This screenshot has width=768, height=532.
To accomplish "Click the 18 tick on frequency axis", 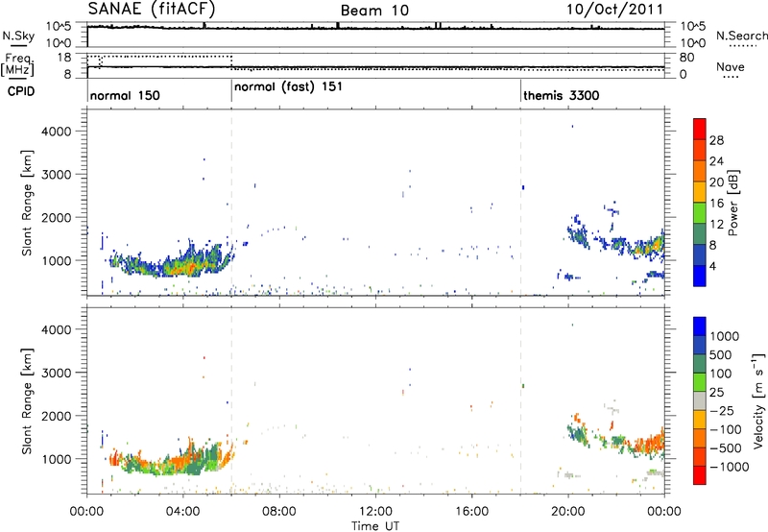I will [x=64, y=58].
